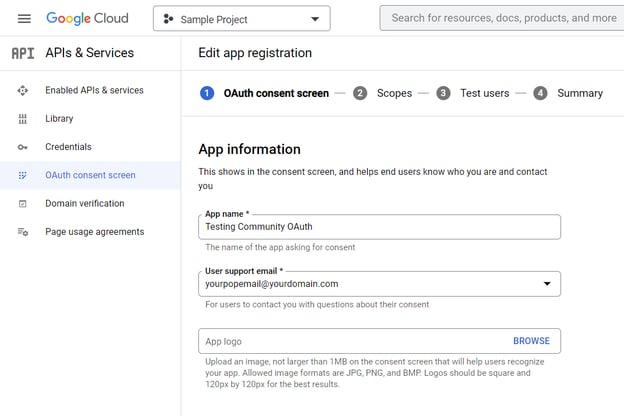Go to step 2 Scopes
Screen dimensions: 624x416
point(384,93)
